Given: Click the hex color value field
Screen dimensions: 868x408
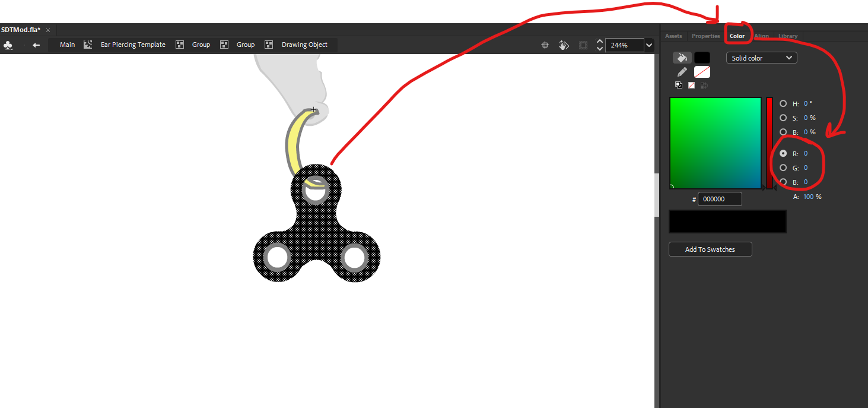Looking at the screenshot, I should click(x=720, y=200).
